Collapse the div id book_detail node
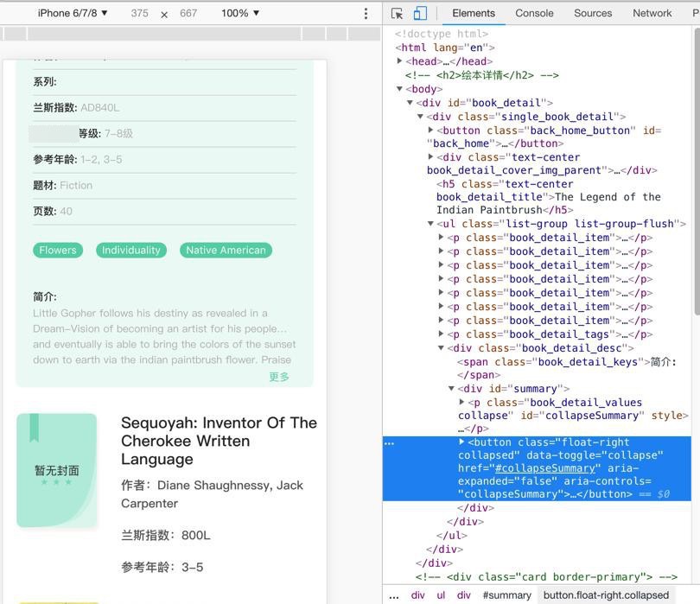Screen dimensions: 700x604 click(410, 102)
